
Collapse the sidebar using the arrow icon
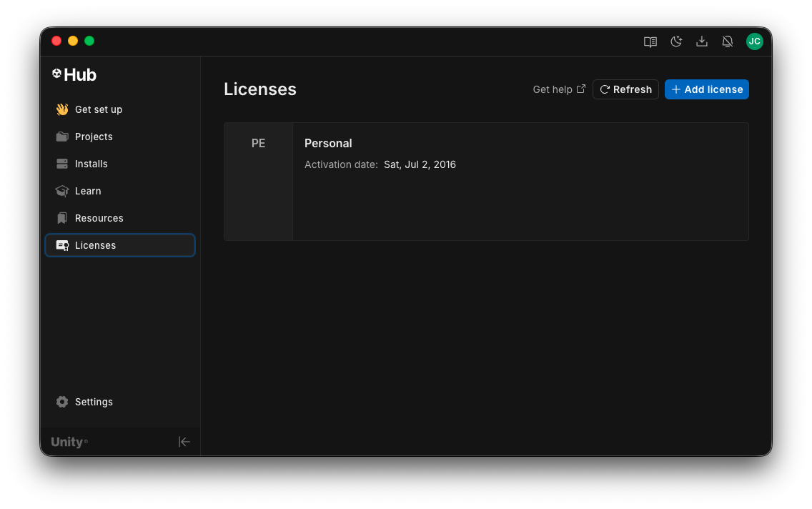pyautogui.click(x=184, y=442)
